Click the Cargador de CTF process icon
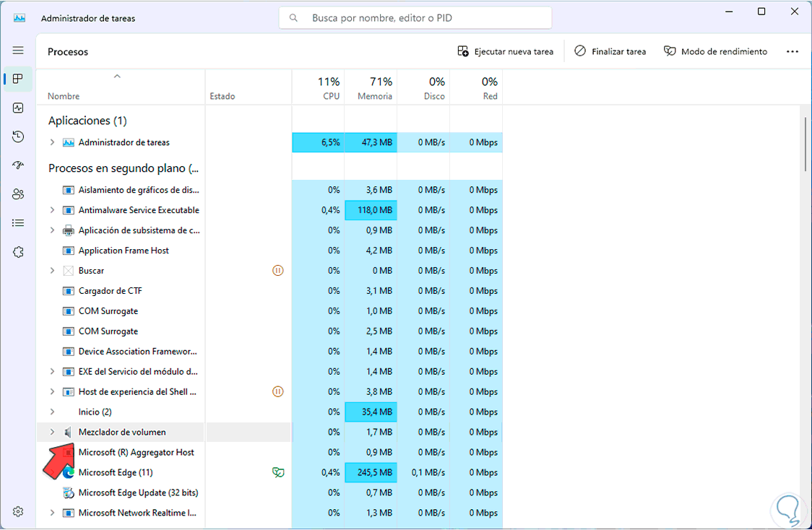This screenshot has height=530, width=812. tap(69, 291)
